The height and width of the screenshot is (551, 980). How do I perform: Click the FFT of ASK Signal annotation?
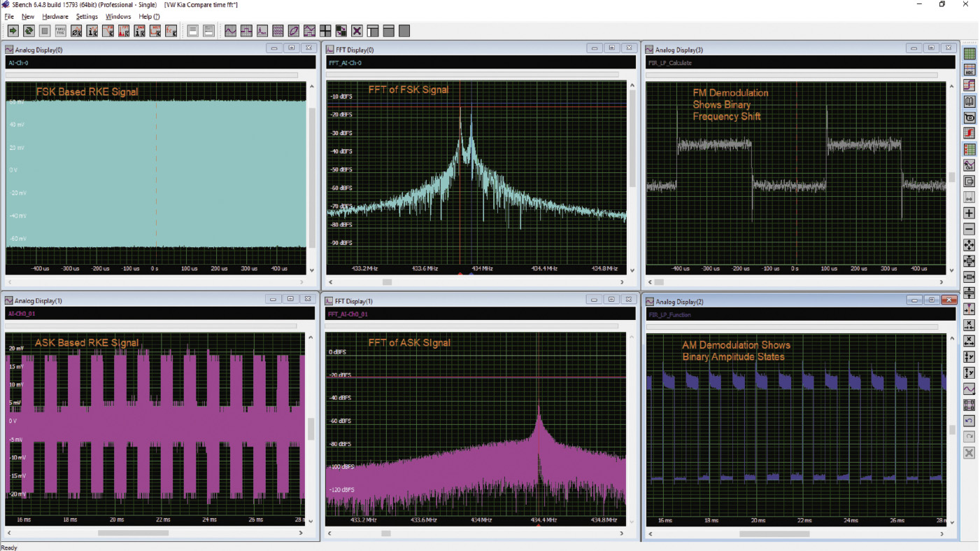click(409, 342)
